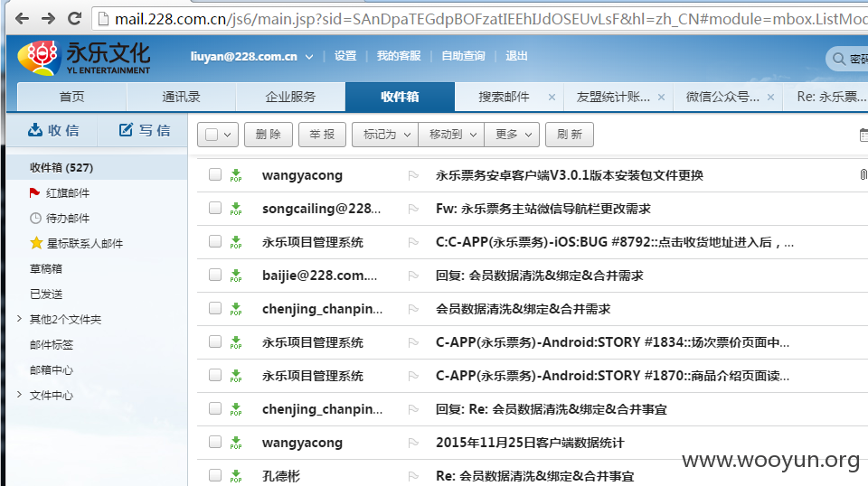868x486 pixels.
Task: Click the attachment paperclip on first email row
Action: pyautogui.click(x=863, y=174)
